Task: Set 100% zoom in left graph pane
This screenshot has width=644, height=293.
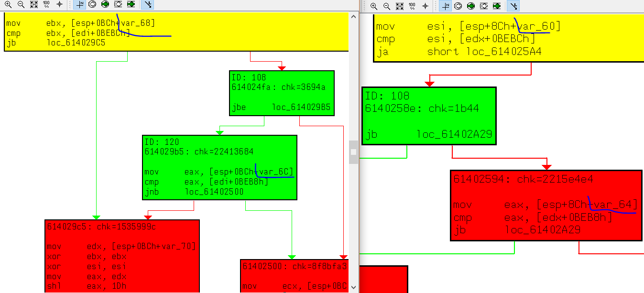Action: pyautogui.click(x=46, y=4)
